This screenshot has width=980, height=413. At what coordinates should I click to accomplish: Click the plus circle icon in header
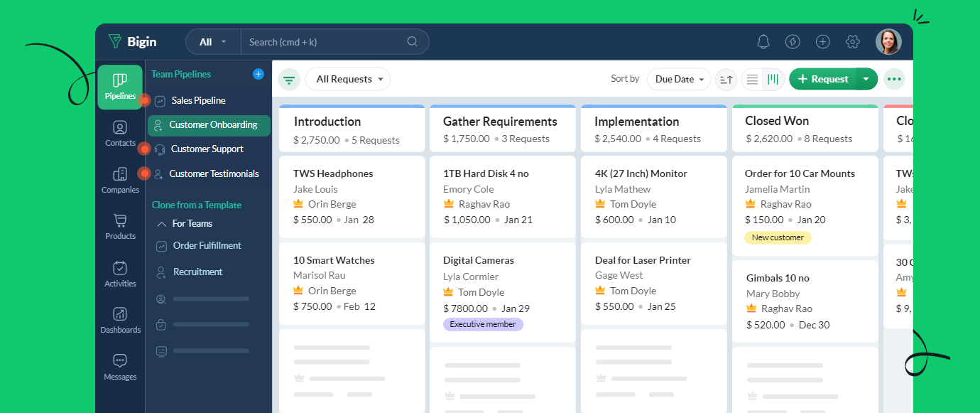coord(822,42)
